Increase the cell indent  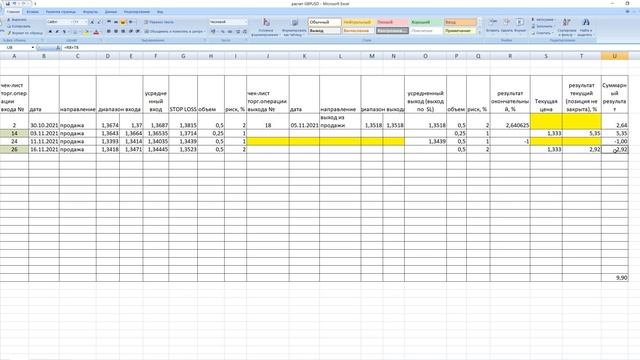coord(138,31)
